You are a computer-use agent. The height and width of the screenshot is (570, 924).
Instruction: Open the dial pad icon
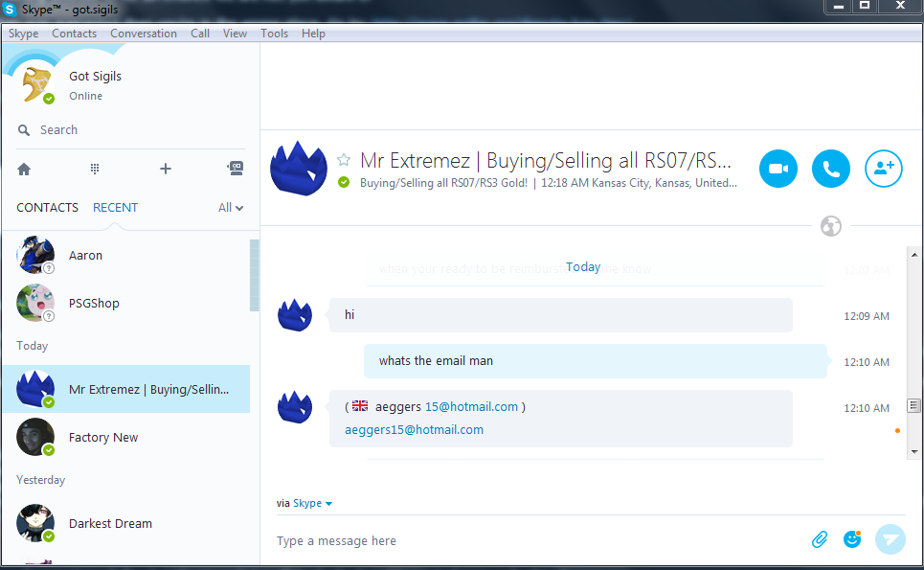94,170
